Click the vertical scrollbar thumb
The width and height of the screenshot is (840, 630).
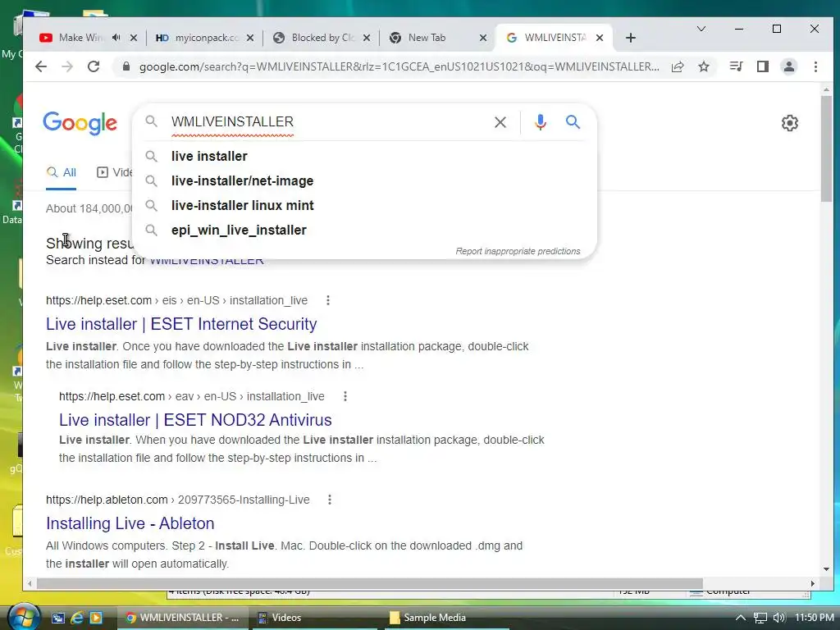coord(825,149)
